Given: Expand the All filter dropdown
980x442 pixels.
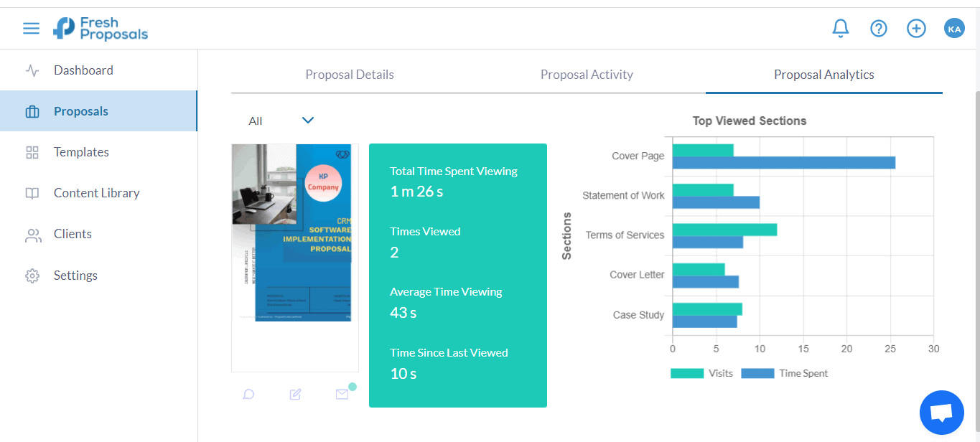Looking at the screenshot, I should (x=281, y=121).
